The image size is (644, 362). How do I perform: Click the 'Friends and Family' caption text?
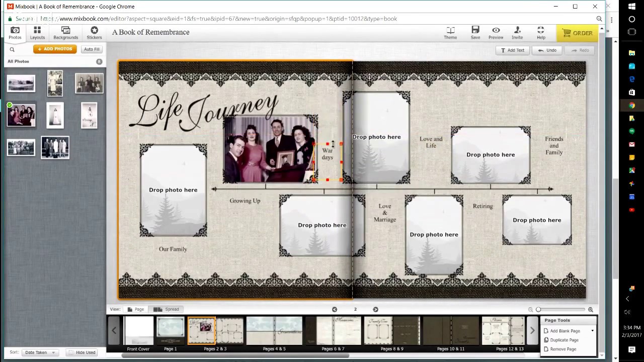[554, 145]
